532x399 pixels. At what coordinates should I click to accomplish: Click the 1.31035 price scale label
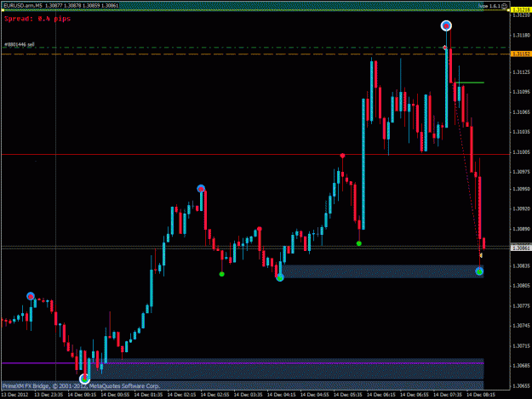point(522,132)
